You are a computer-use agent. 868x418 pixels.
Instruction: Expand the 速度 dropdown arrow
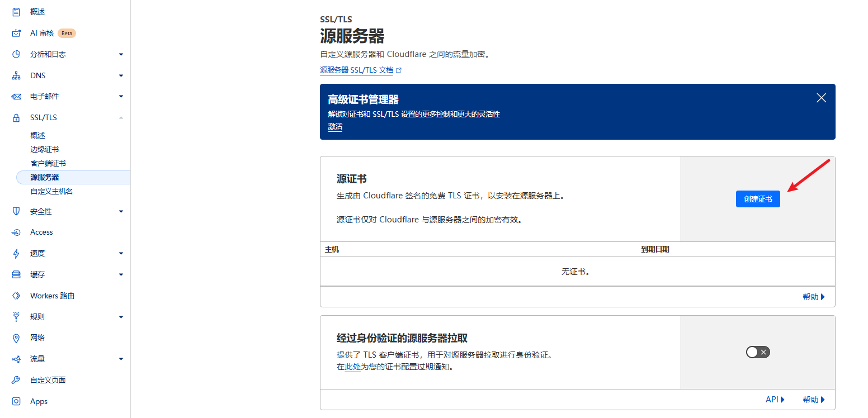coord(121,253)
